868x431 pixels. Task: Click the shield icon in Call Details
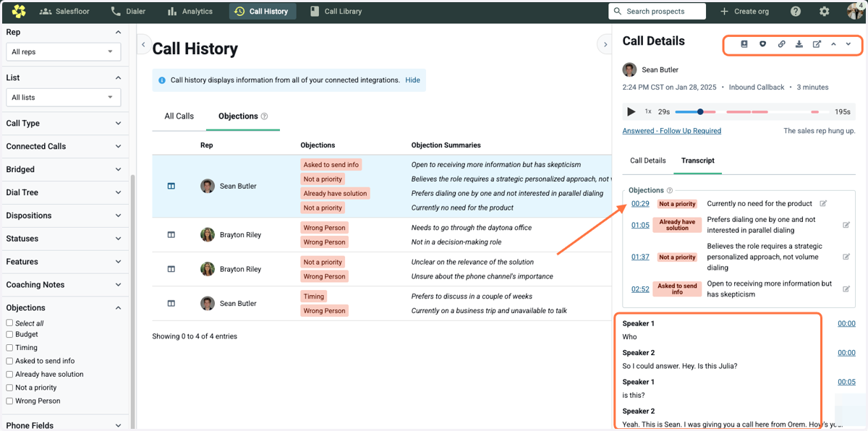(762, 44)
